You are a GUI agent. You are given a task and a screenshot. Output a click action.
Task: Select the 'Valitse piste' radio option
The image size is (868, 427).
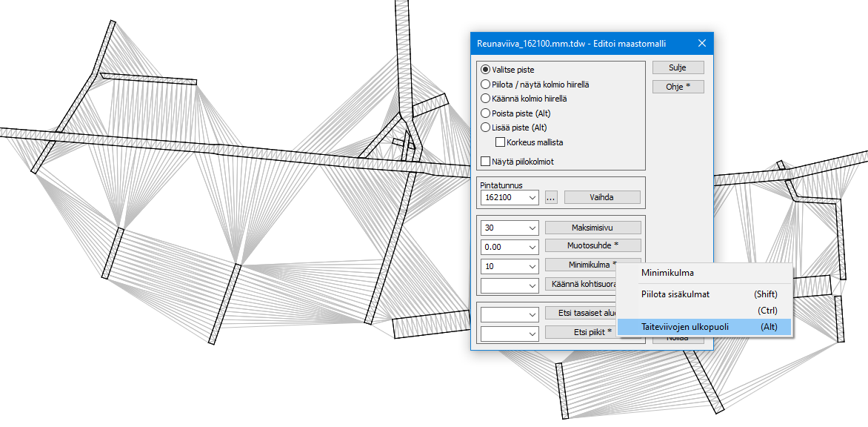click(486, 70)
